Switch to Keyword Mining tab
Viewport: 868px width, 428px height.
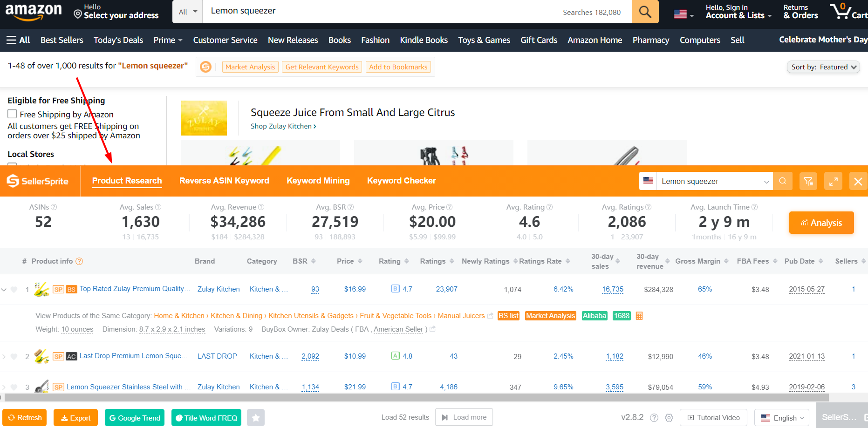click(x=318, y=181)
